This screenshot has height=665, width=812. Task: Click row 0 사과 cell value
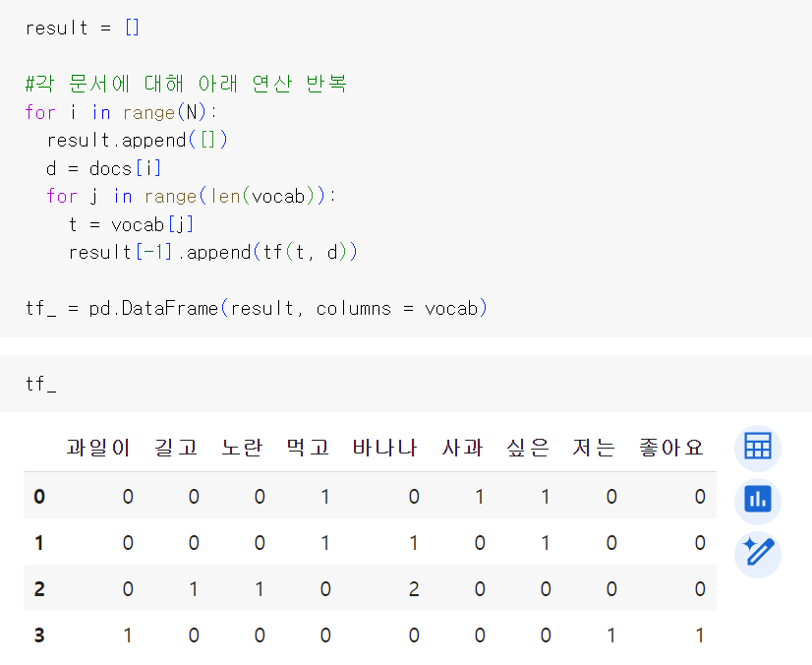tap(480, 497)
